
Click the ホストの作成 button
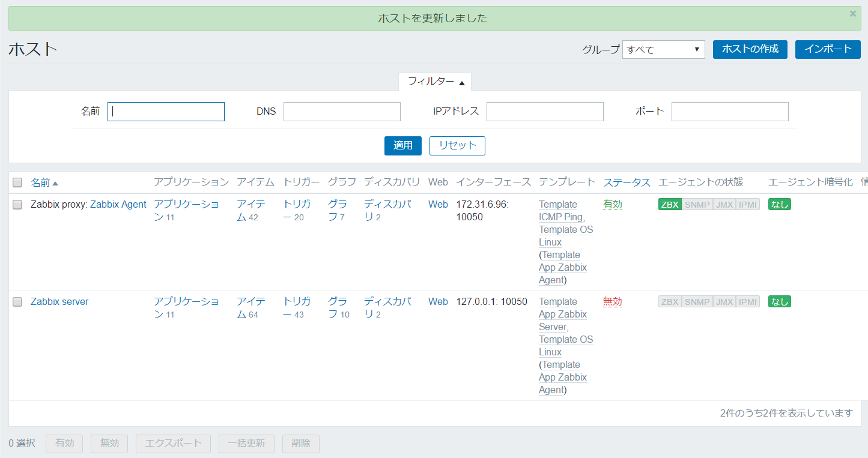[x=750, y=49]
